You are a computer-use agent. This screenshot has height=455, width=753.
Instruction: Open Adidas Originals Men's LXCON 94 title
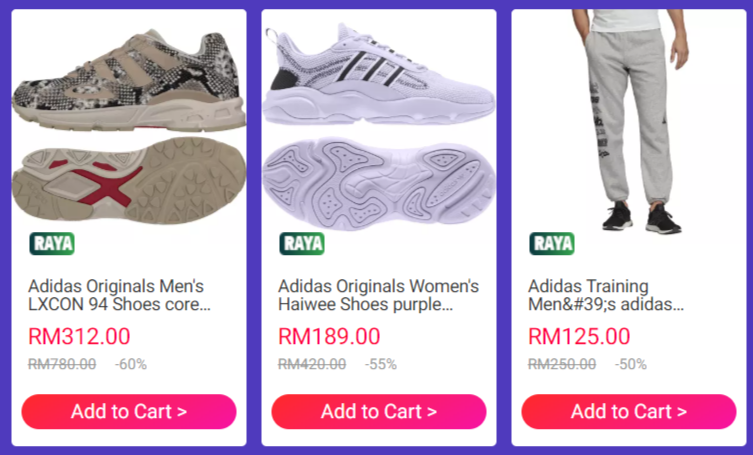coord(116,295)
